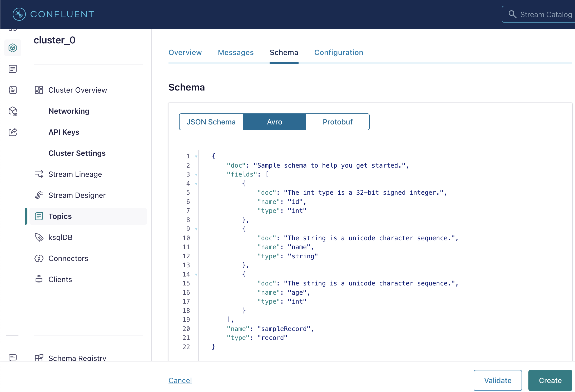Go to Topics in sidebar
The height and width of the screenshot is (392, 575).
pyautogui.click(x=88, y=216)
